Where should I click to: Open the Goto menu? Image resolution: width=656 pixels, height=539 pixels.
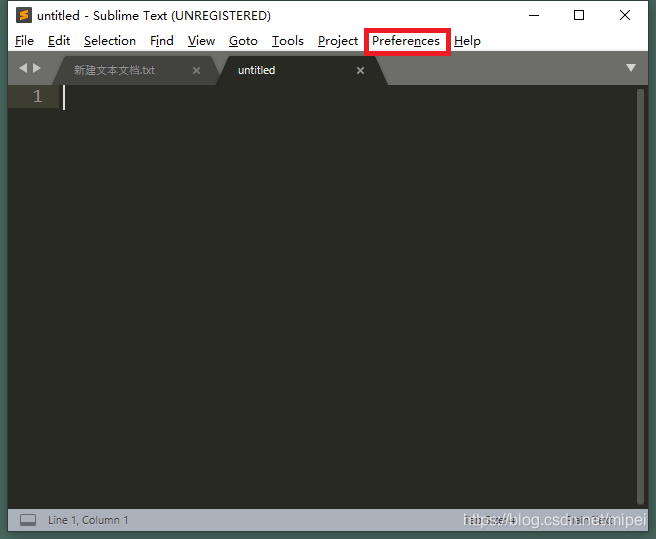click(243, 41)
